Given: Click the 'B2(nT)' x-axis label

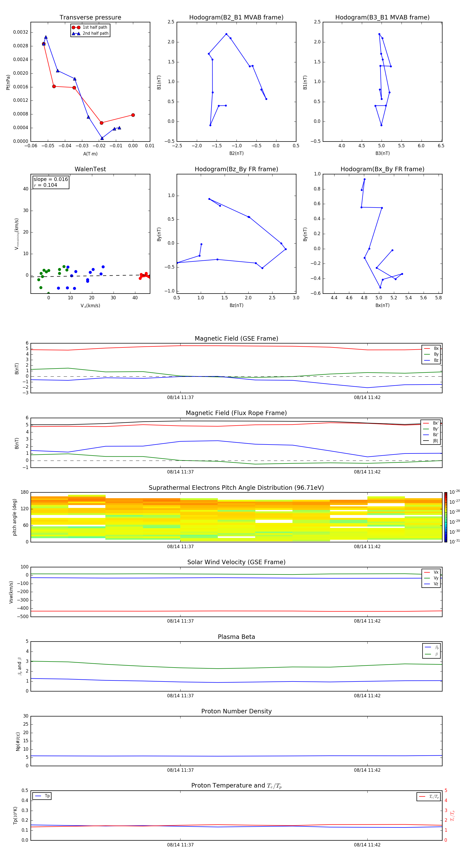Looking at the screenshot, I should click(236, 153).
